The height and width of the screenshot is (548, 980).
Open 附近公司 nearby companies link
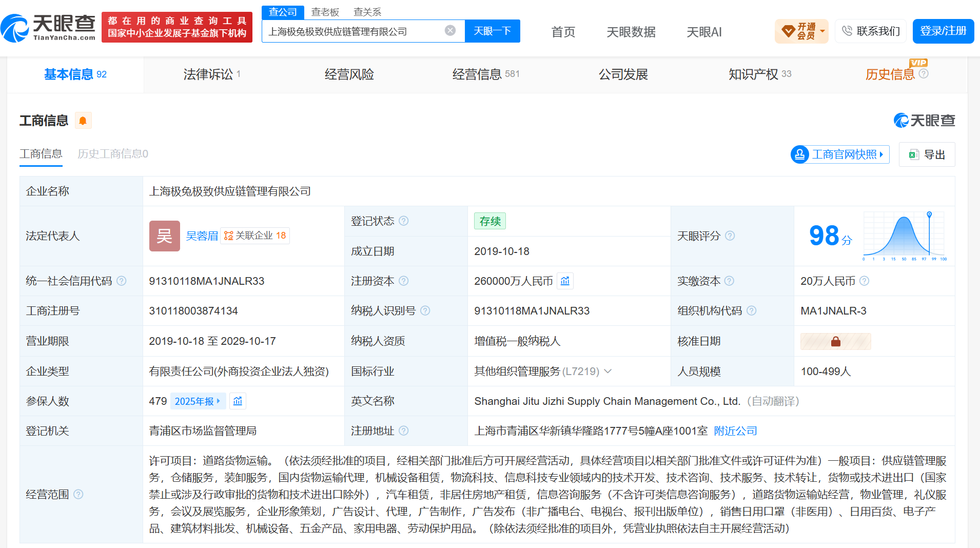pyautogui.click(x=735, y=431)
